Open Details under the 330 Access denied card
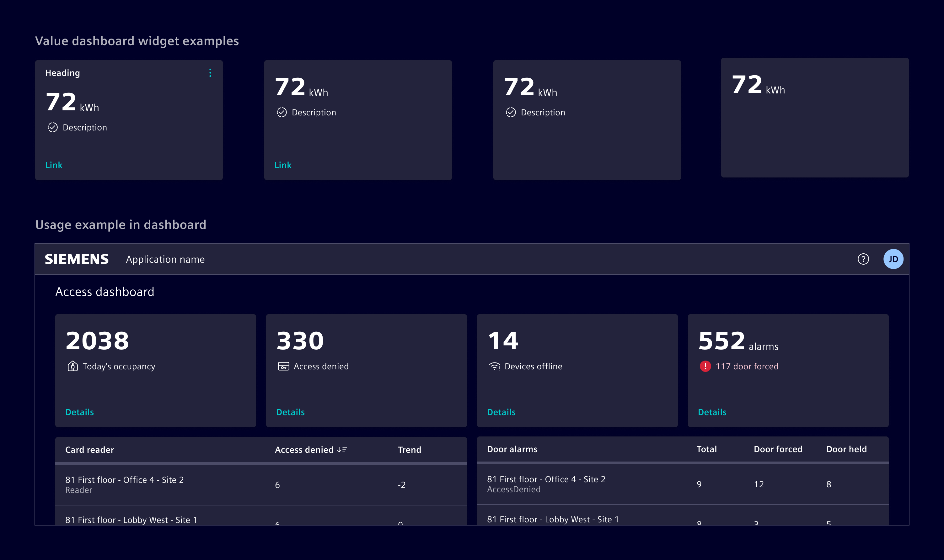 [290, 412]
